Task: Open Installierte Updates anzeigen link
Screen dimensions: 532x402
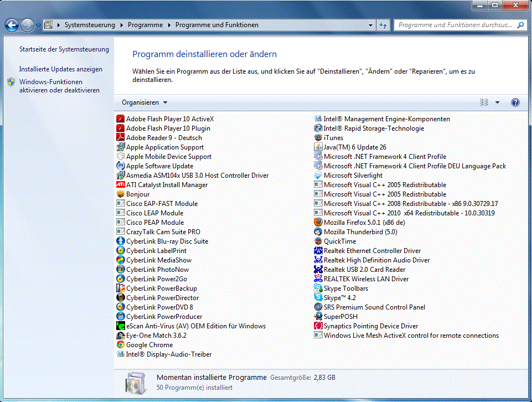Action: pyautogui.click(x=61, y=69)
